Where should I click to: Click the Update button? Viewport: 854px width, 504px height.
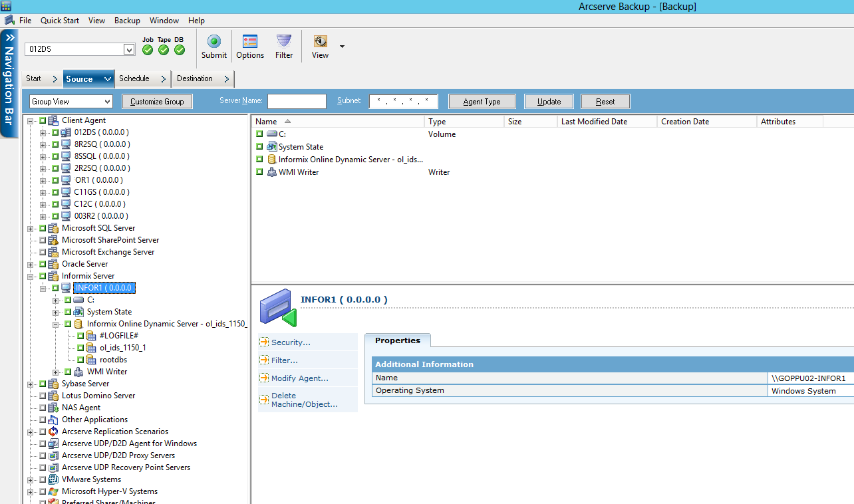point(548,101)
